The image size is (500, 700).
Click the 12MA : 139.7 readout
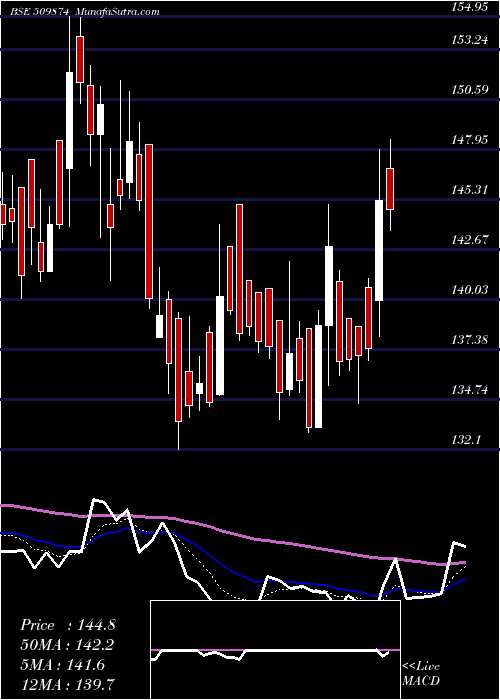67,684
